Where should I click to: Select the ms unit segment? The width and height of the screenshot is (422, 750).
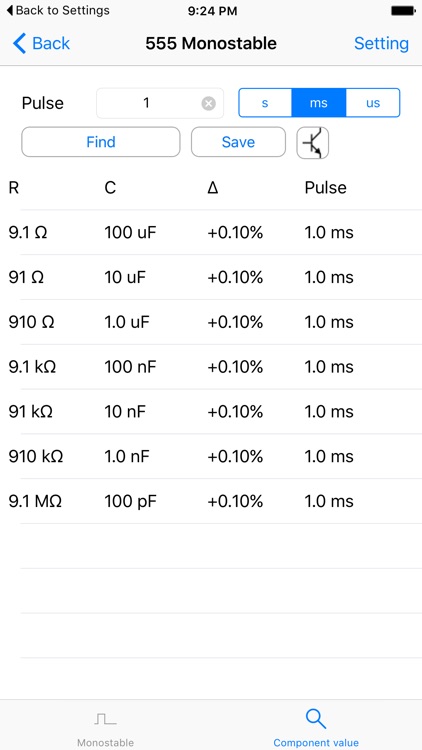click(318, 103)
